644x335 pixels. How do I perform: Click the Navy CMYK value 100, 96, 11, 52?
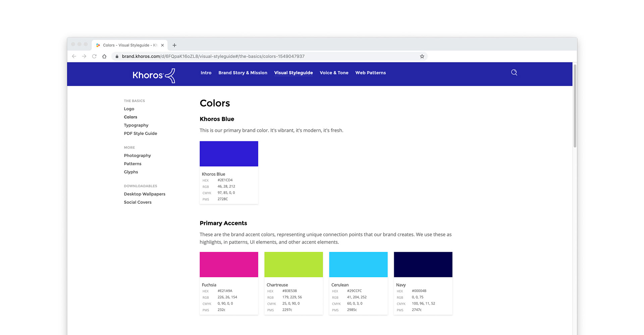[x=423, y=304]
